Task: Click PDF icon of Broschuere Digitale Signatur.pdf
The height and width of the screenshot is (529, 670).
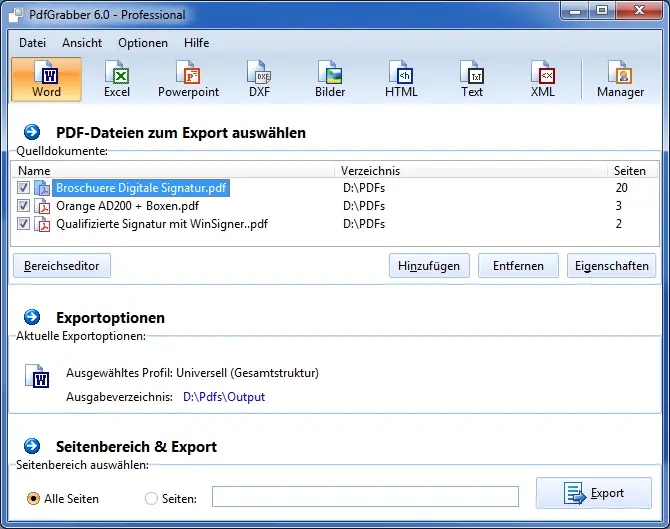Action: pos(42,188)
